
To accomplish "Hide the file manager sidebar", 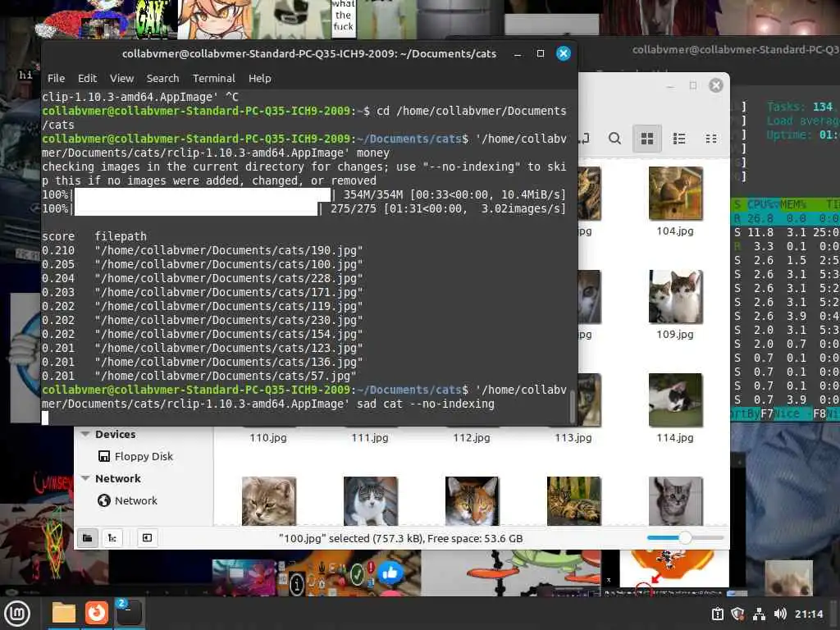I will [x=148, y=538].
